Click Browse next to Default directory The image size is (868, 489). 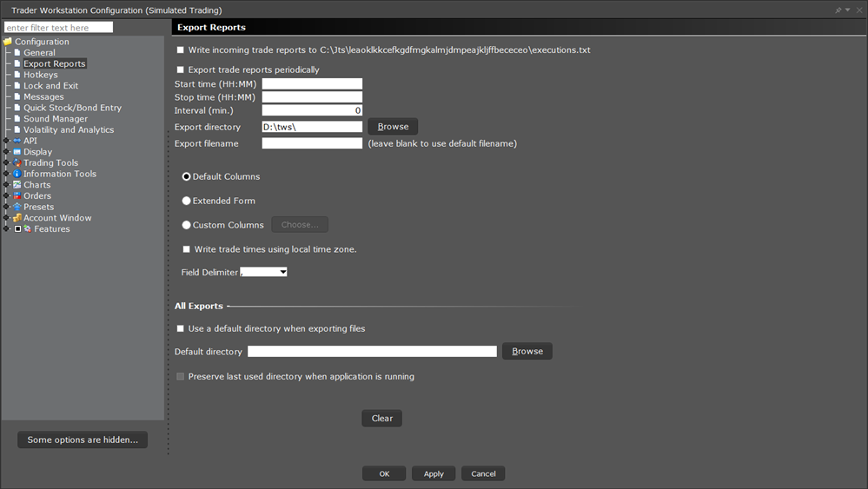527,351
